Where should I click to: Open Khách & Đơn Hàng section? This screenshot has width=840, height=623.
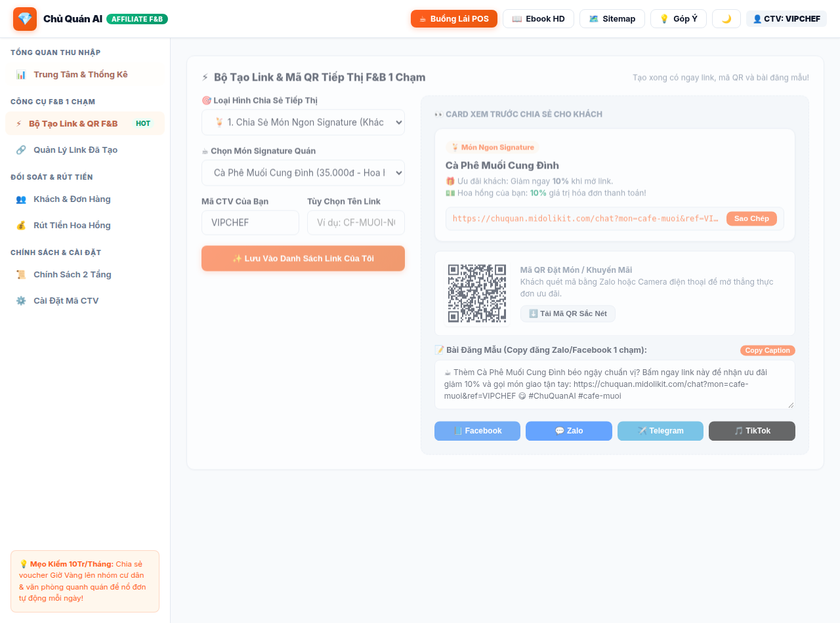pyautogui.click(x=85, y=199)
